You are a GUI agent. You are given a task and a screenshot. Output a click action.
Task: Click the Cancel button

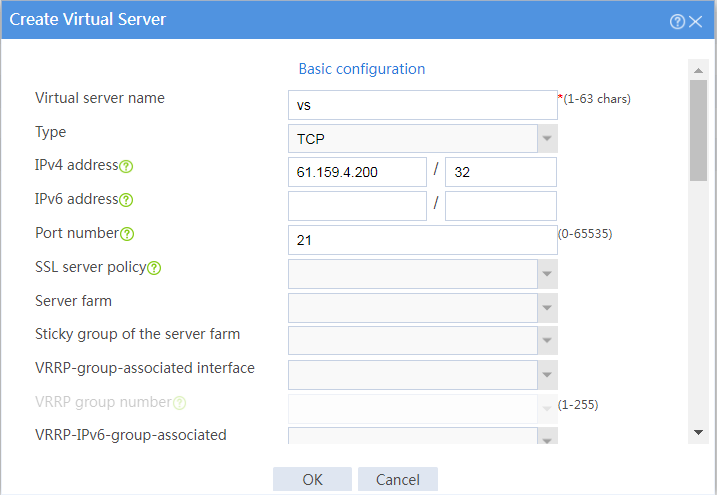[x=398, y=479]
